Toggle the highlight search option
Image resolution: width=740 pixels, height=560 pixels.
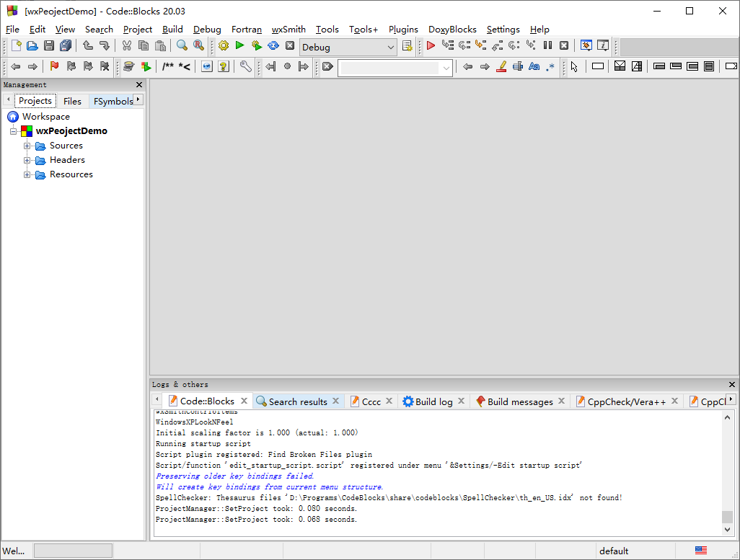pyautogui.click(x=501, y=66)
